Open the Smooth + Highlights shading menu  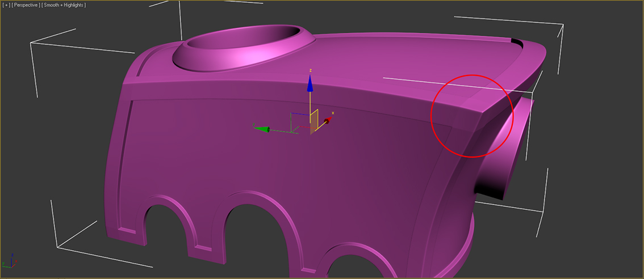(x=64, y=5)
